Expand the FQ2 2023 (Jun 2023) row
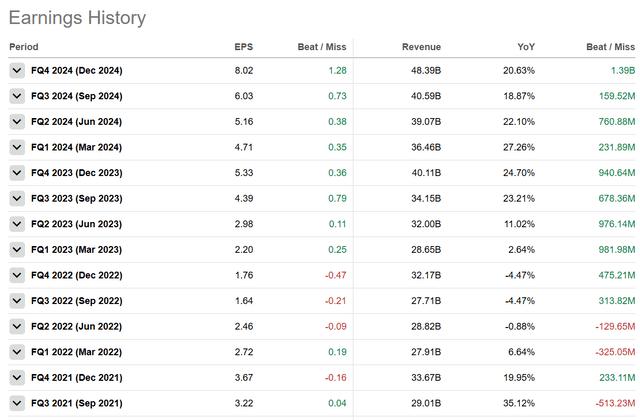 pos(17,223)
